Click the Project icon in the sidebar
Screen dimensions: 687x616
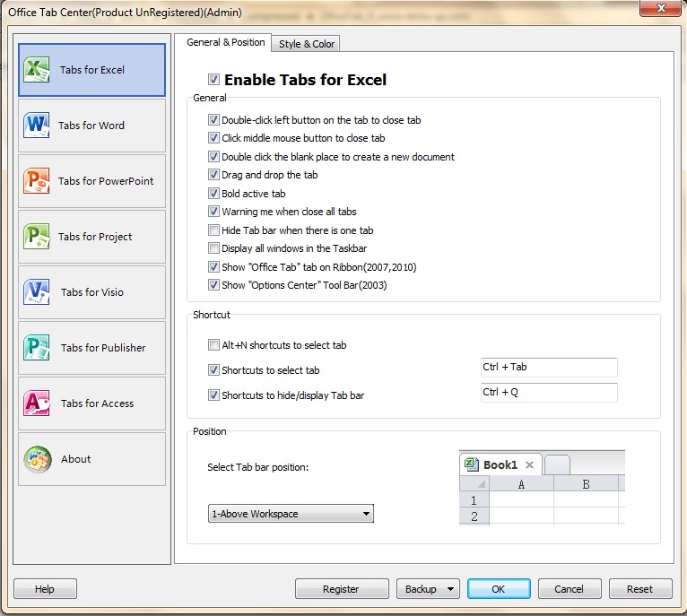coord(37,236)
